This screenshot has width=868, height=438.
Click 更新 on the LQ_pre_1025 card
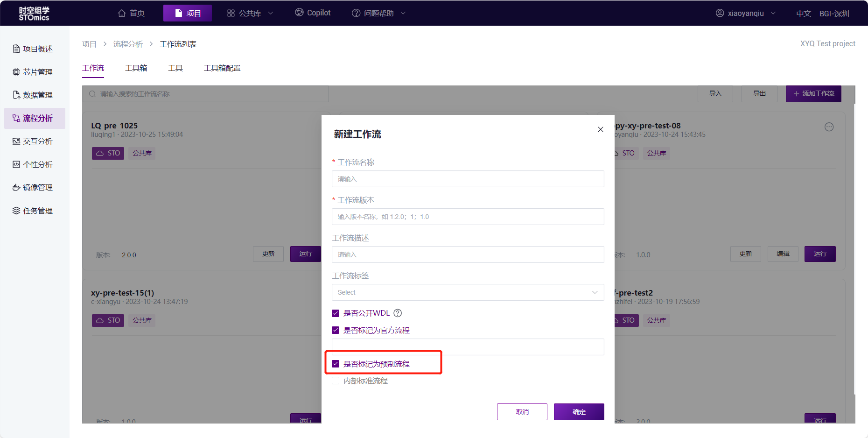pos(268,254)
